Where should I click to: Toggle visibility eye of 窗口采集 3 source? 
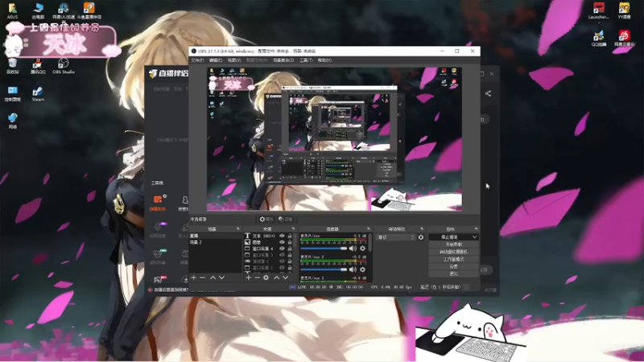(282, 255)
